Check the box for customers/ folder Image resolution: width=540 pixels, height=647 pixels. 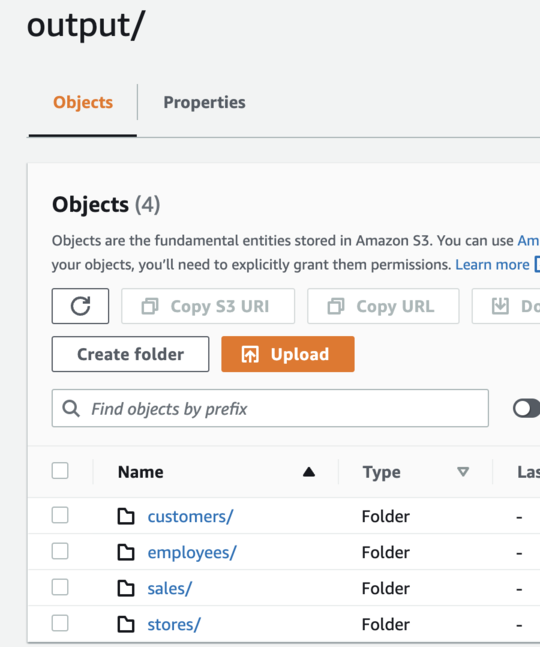(x=60, y=515)
